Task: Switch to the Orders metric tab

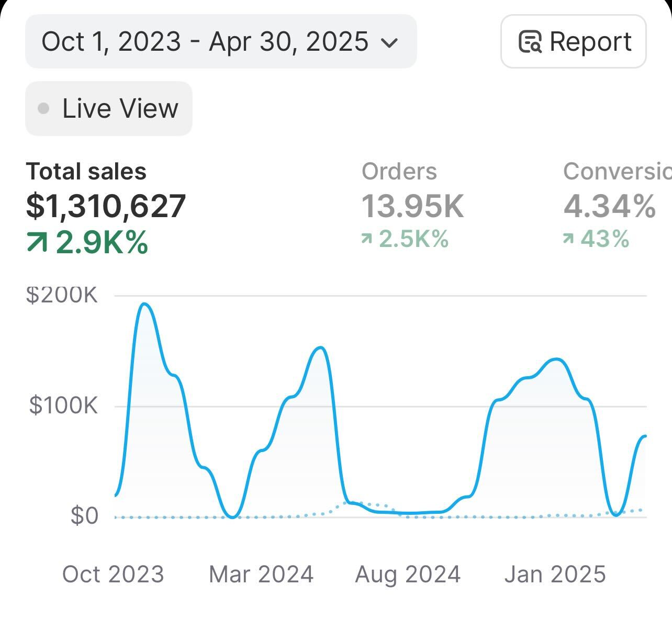Action: click(399, 172)
